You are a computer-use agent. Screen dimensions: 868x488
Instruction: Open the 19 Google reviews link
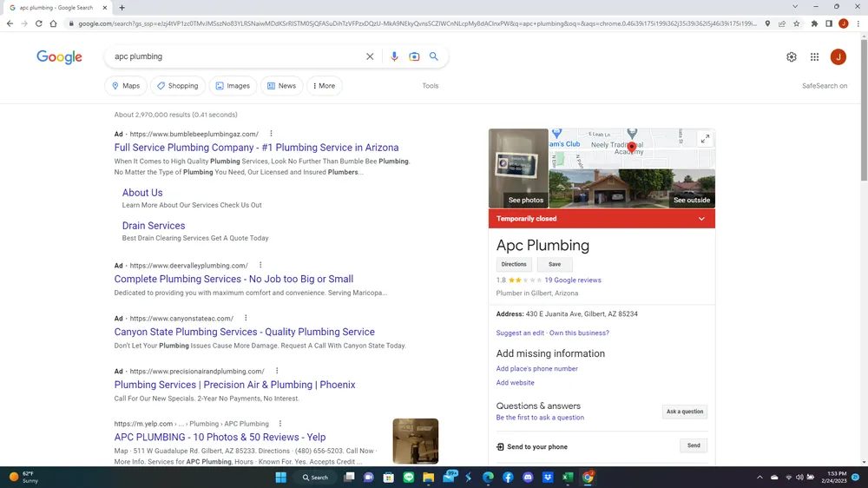pyautogui.click(x=572, y=280)
